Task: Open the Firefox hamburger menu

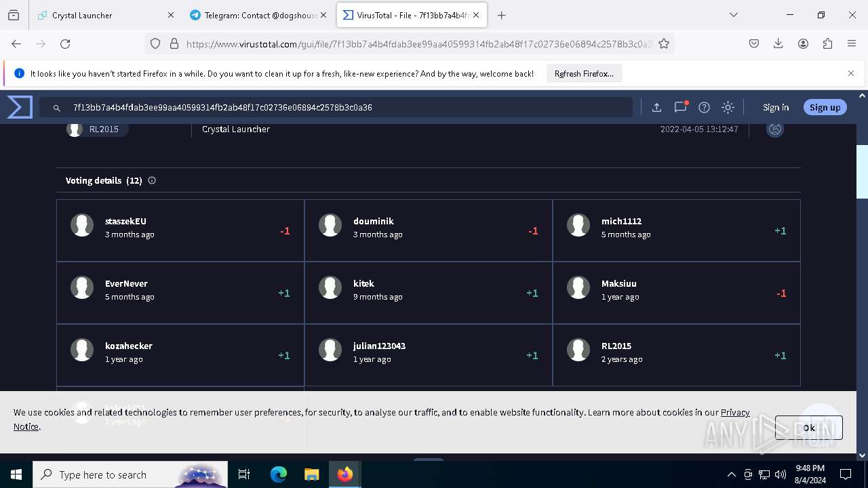Action: coord(852,43)
